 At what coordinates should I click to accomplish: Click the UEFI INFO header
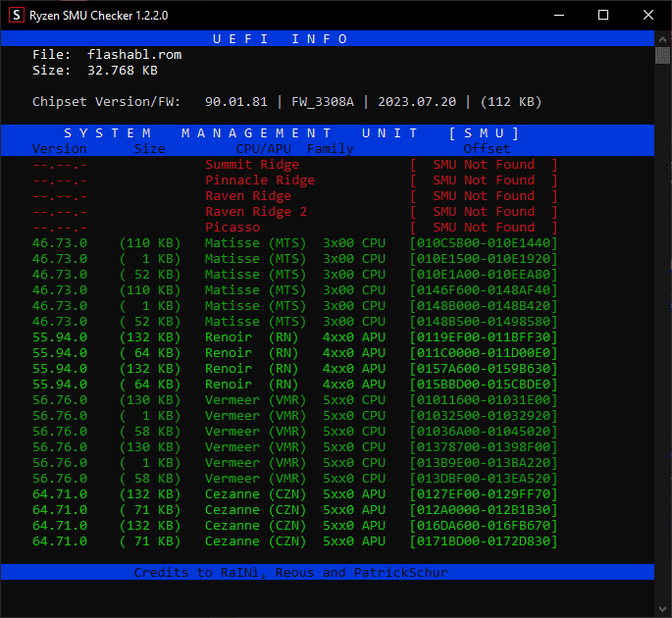pos(280,39)
